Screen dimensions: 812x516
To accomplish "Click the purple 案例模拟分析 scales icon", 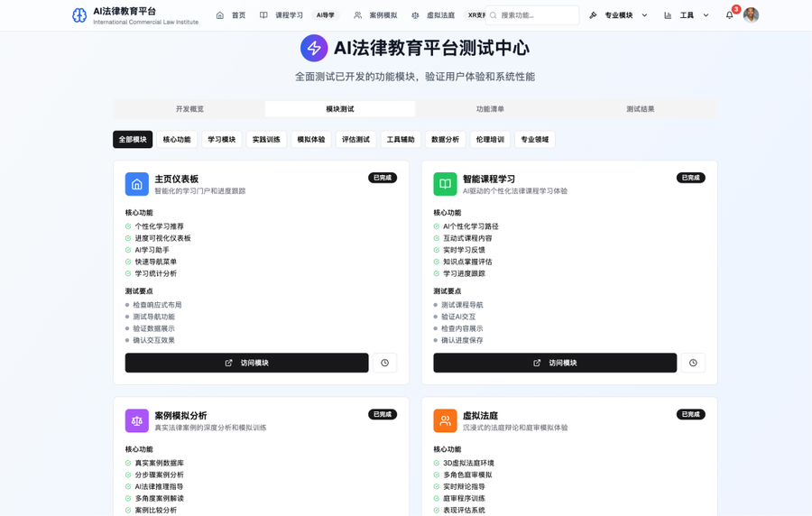I will (137, 420).
